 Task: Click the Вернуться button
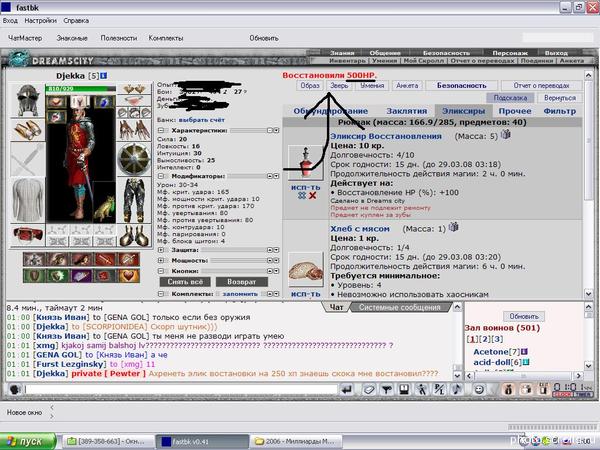tap(560, 98)
